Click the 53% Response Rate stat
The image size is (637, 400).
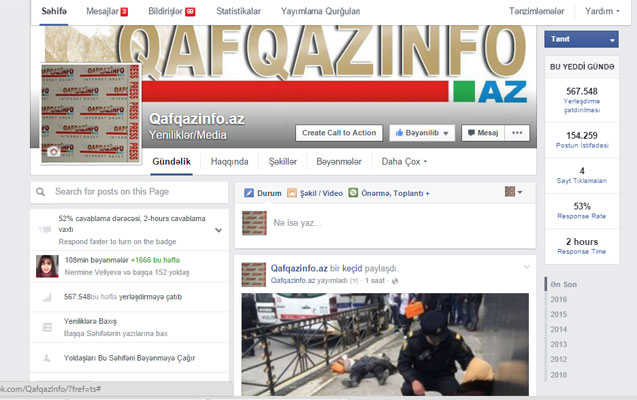click(582, 211)
